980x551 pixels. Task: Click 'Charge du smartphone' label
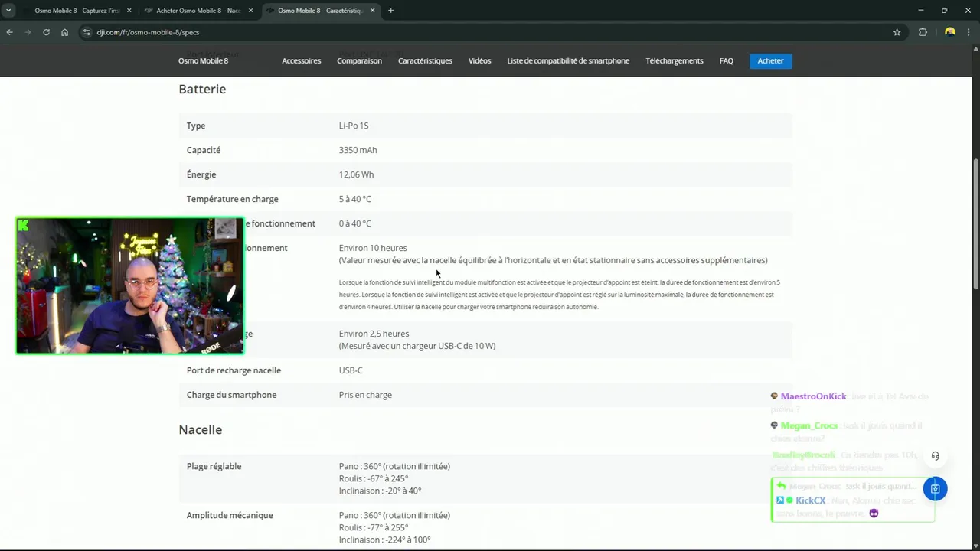tap(231, 395)
